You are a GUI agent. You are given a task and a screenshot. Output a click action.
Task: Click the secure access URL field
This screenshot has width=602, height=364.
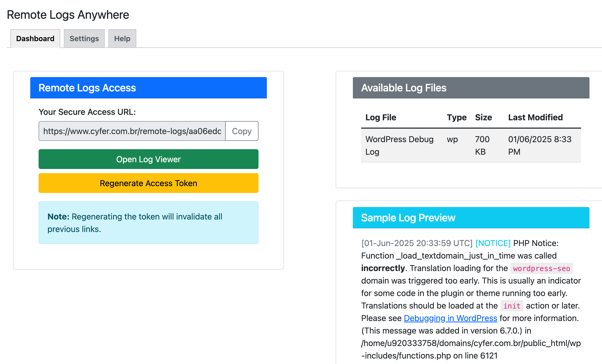coord(132,131)
